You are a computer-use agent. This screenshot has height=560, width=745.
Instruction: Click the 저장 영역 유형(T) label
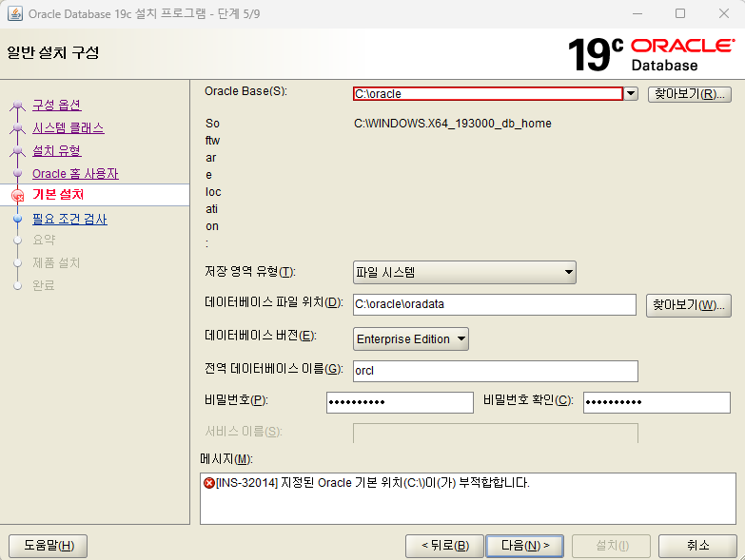pyautogui.click(x=250, y=272)
